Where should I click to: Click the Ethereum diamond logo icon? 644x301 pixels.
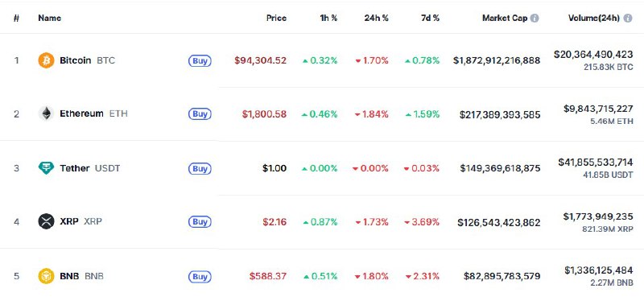tap(46, 113)
